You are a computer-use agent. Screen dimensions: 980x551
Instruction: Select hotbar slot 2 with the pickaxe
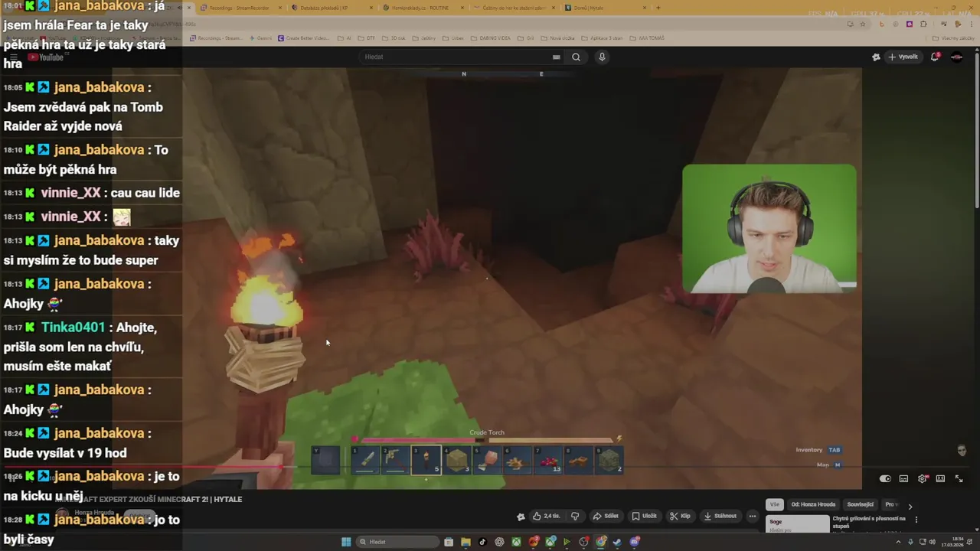395,460
